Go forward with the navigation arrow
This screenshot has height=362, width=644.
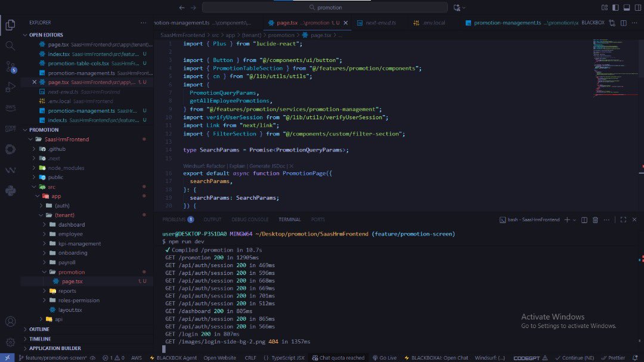click(193, 7)
